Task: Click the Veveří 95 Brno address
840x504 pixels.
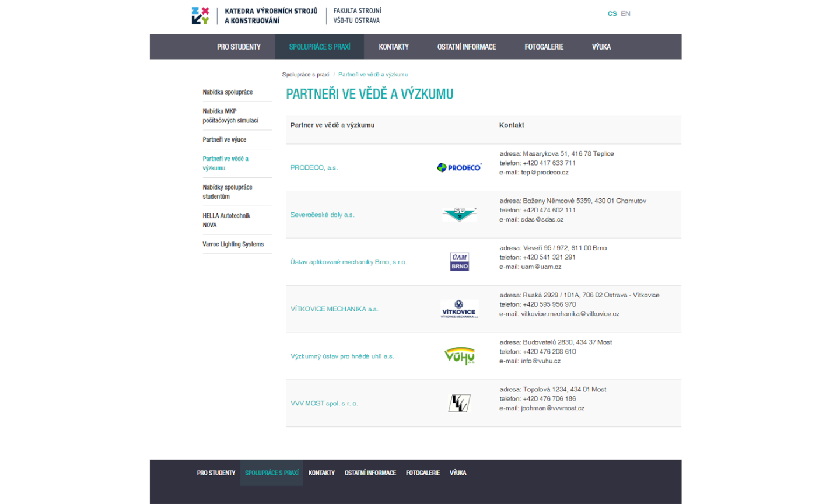Action: click(565, 248)
